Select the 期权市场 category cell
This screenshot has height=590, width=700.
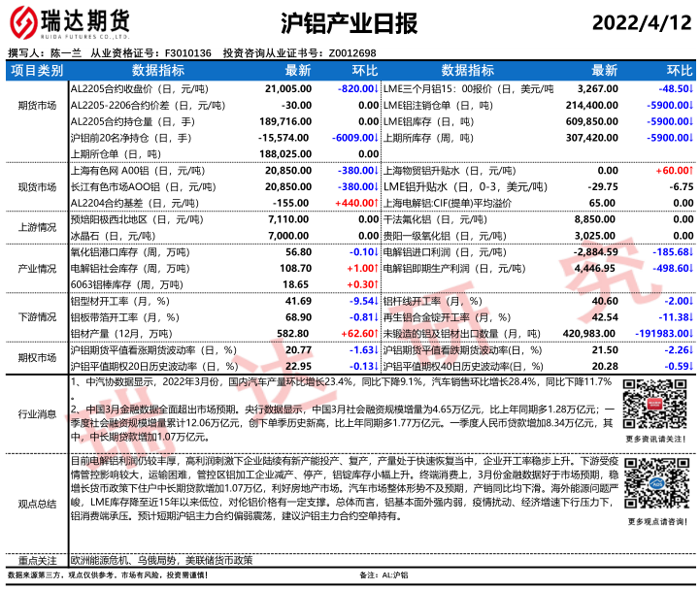tap(36, 357)
